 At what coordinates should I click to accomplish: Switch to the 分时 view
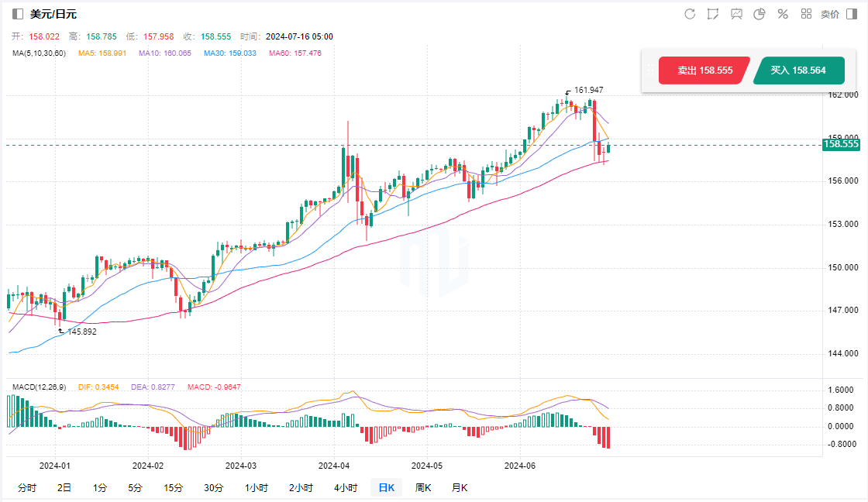26,487
